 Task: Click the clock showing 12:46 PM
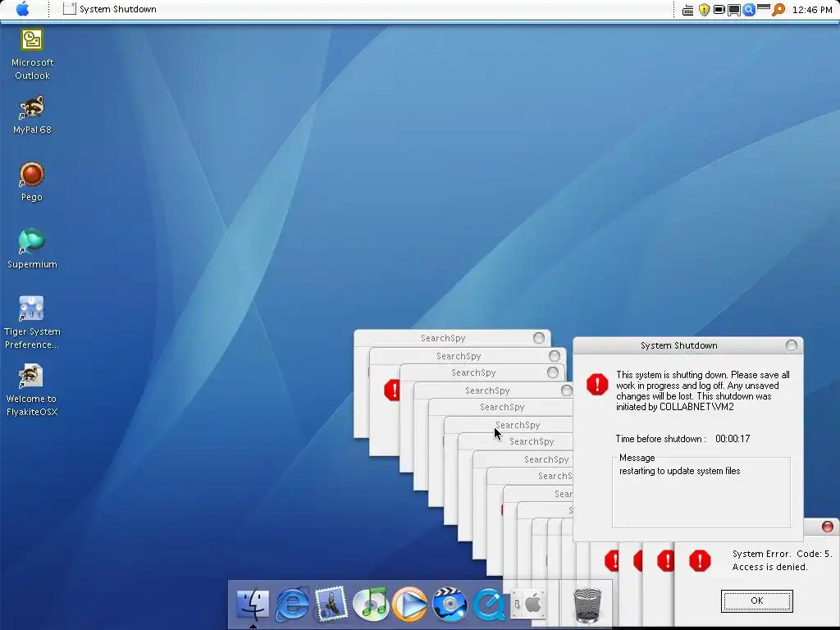pyautogui.click(x=811, y=10)
